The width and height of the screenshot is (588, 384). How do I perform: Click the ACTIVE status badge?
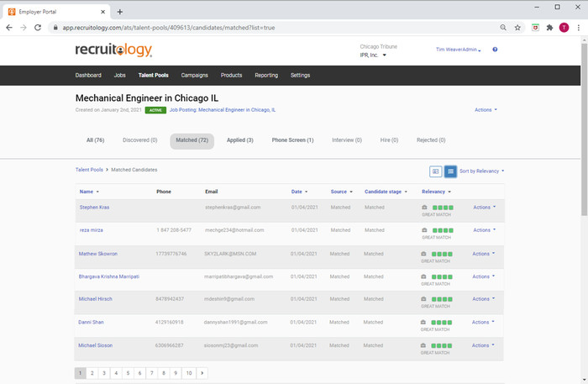pos(155,110)
